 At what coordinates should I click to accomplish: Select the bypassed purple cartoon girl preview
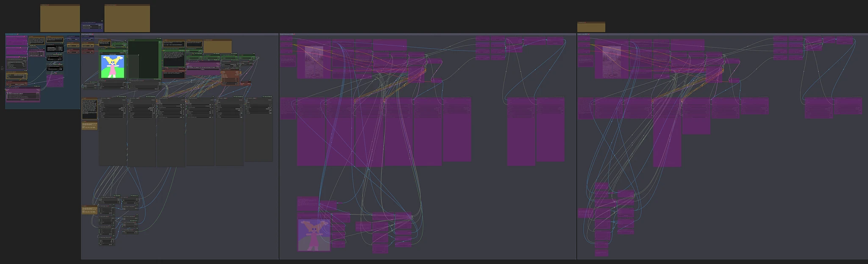click(314, 234)
